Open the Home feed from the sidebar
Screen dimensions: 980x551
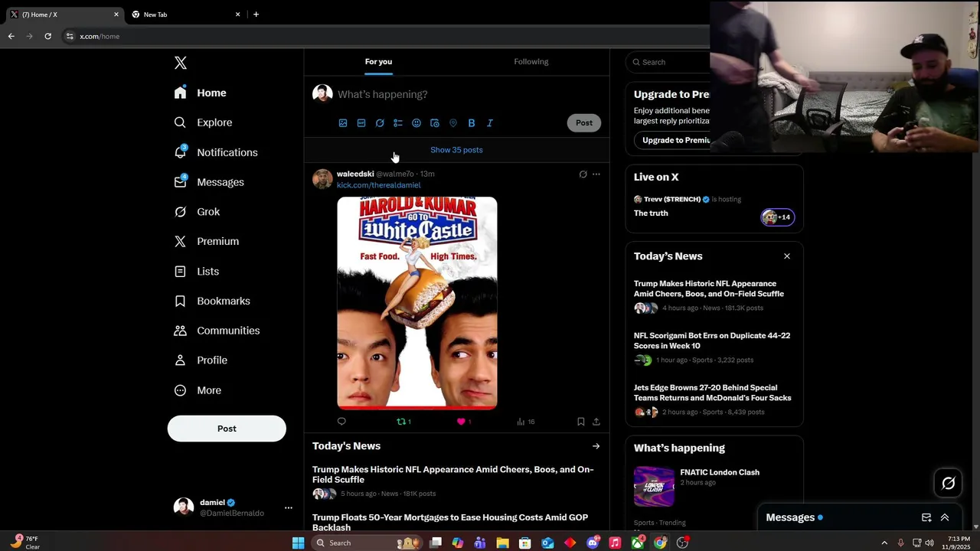(201, 93)
